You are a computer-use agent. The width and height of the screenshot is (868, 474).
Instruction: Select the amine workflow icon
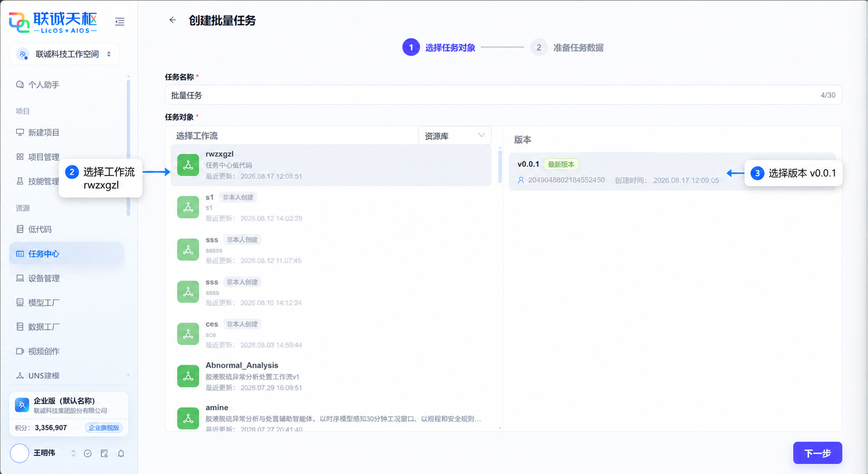tap(188, 418)
